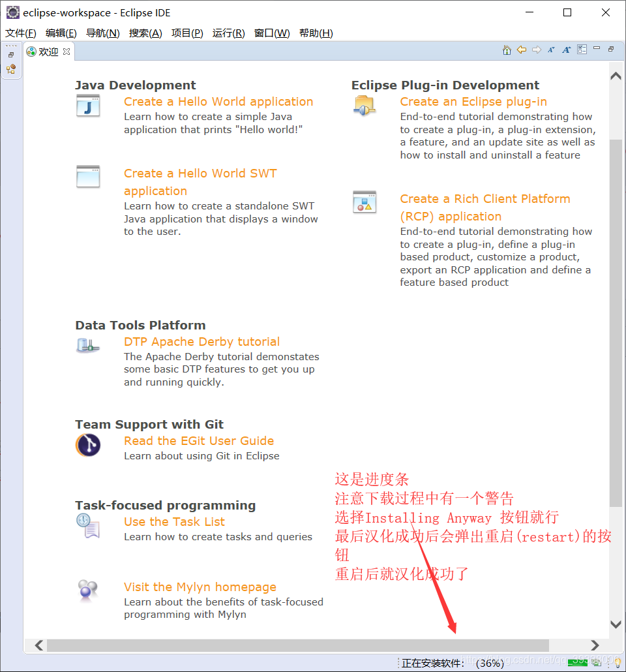Image resolution: width=626 pixels, height=672 pixels.
Task: Open Create a Hello World application link
Action: tap(218, 102)
